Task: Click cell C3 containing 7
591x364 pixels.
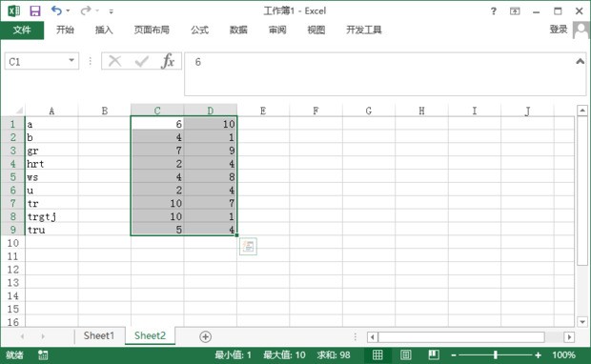Action: (157, 151)
